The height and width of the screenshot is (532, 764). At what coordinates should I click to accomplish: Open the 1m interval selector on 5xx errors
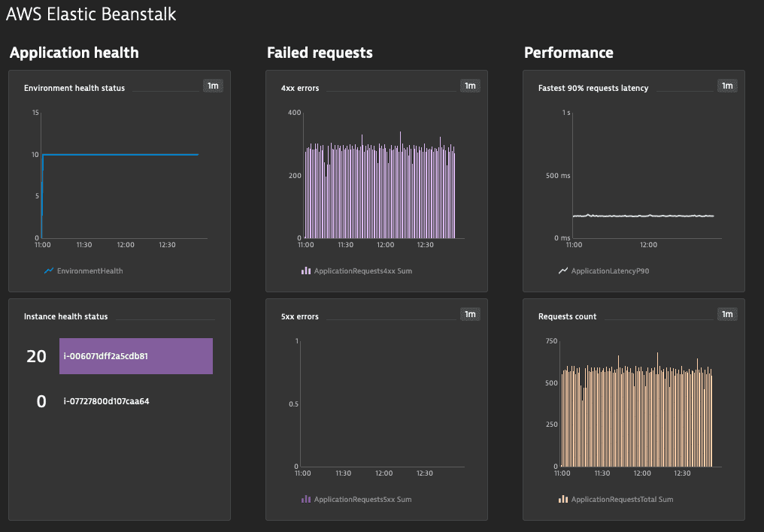470,313
